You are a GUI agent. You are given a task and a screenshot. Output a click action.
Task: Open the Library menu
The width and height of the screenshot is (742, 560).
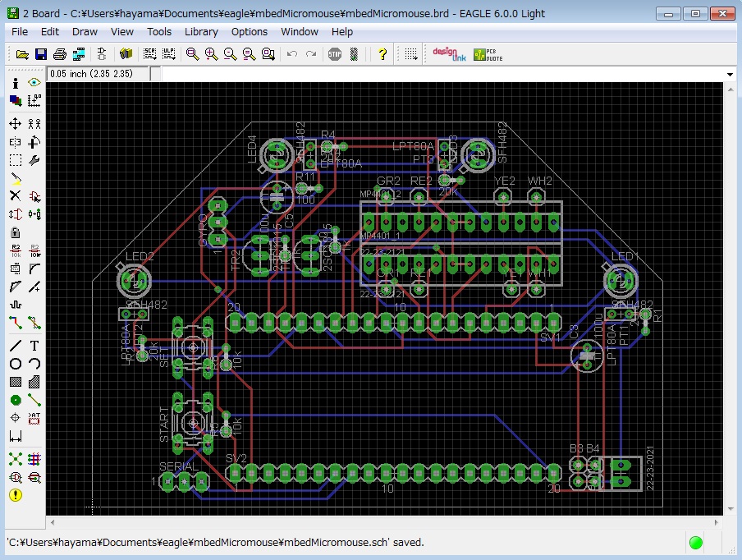[201, 32]
